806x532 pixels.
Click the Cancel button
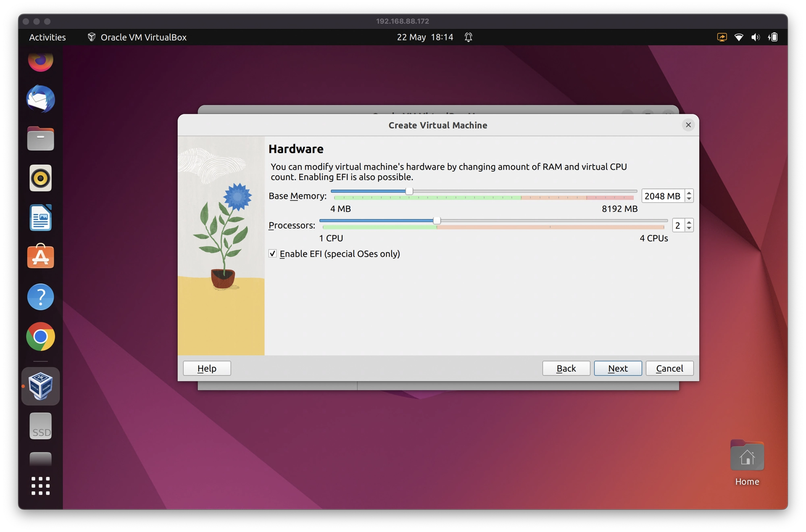point(669,368)
